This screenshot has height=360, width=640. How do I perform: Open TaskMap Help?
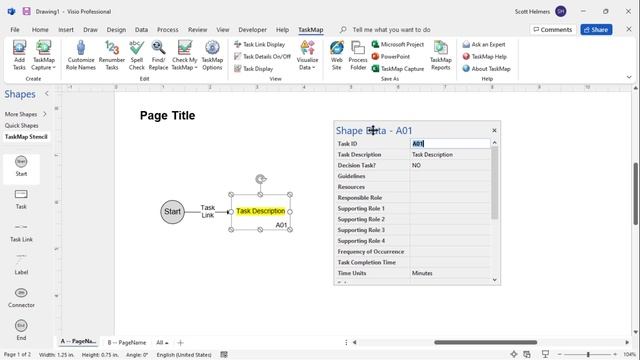pos(484,56)
